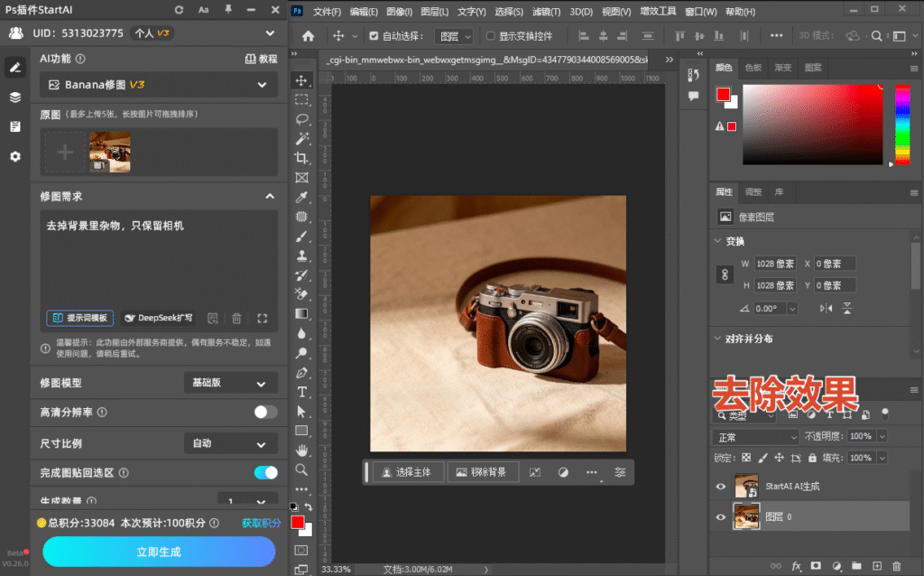Select the uploaded camera thumbnail 图1
The height and width of the screenshot is (576, 924).
tap(109, 152)
